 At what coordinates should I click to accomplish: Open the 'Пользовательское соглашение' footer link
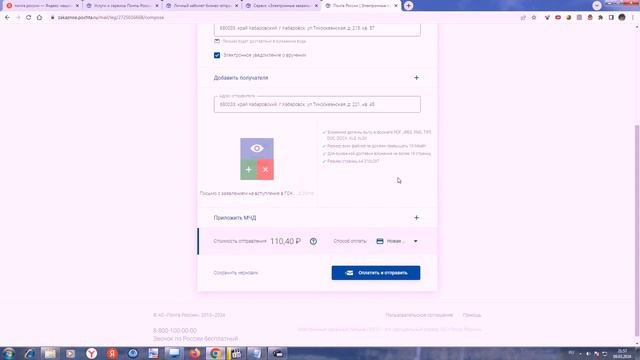tap(419, 315)
